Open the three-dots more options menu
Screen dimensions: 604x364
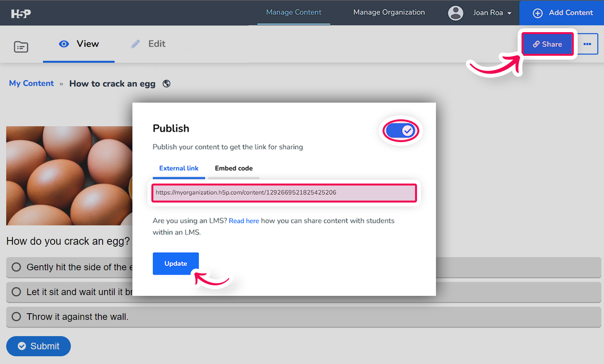(587, 44)
